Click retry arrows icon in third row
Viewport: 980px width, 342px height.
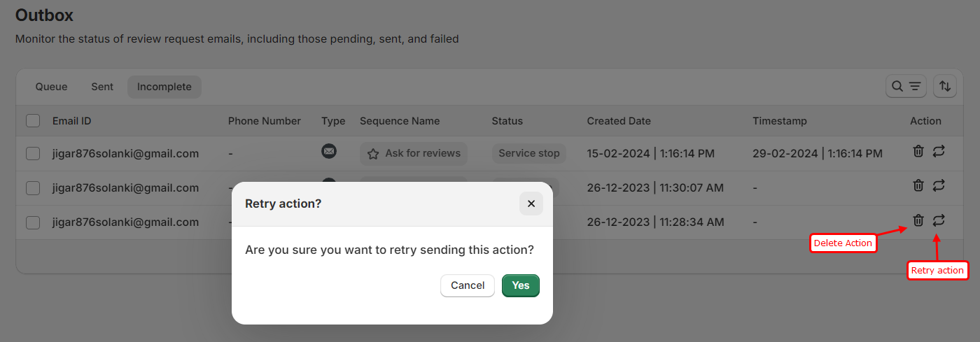point(939,220)
